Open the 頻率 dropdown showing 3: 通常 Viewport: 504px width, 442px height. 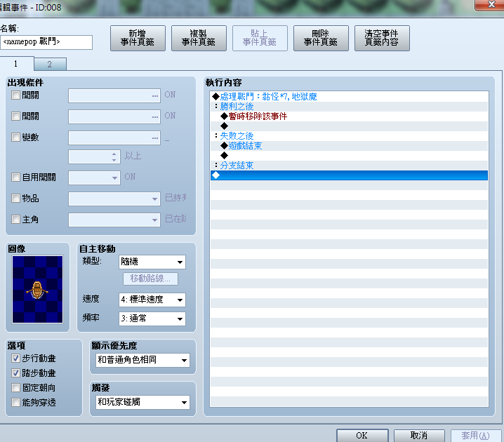(x=152, y=319)
